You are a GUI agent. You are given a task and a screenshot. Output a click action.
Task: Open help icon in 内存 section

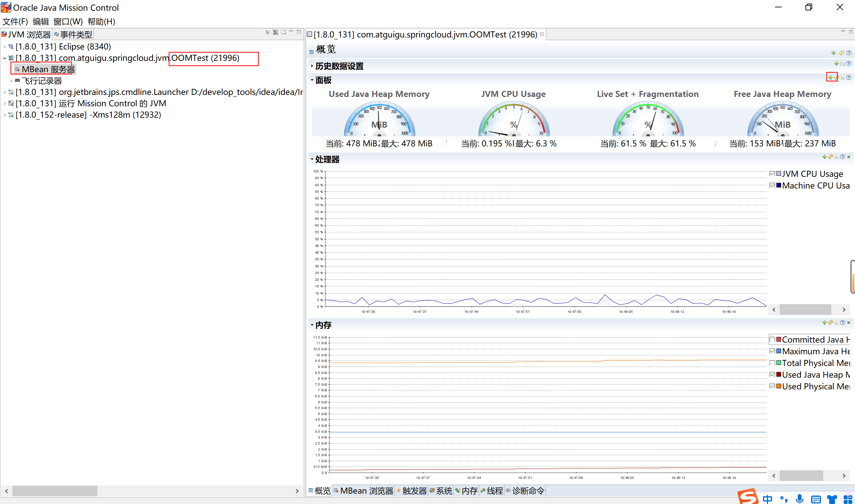click(843, 323)
